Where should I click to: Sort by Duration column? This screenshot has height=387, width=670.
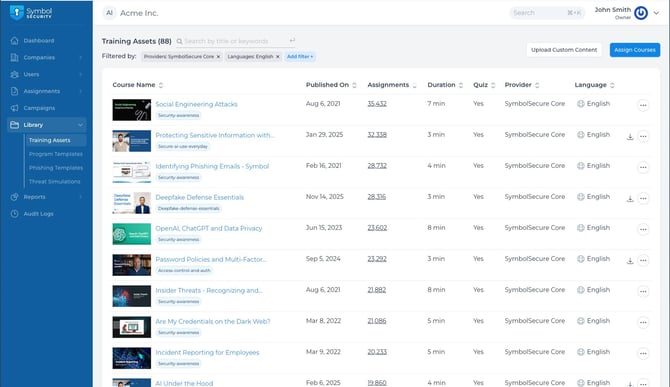461,85
